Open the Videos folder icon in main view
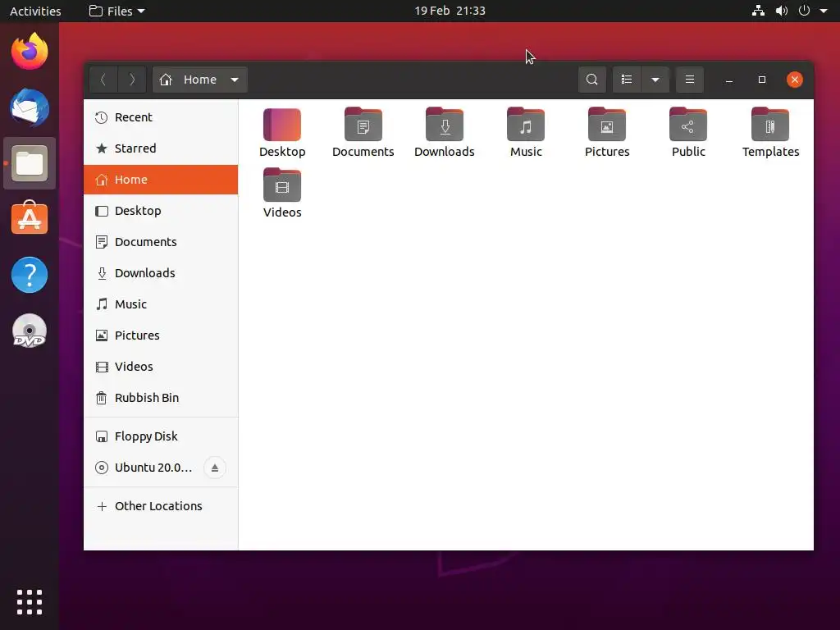This screenshot has height=630, width=840. (282, 185)
